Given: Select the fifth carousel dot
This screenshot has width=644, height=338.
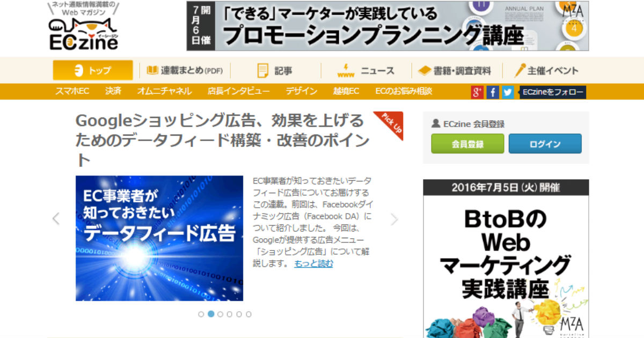Looking at the screenshot, I should pyautogui.click(x=239, y=314).
